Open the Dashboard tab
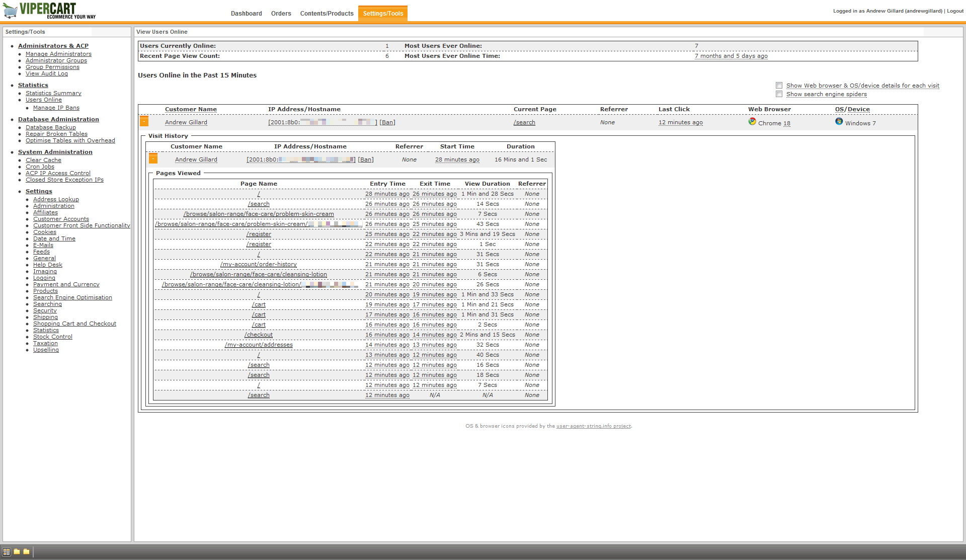Viewport: 966px width, 560px height. coord(246,14)
